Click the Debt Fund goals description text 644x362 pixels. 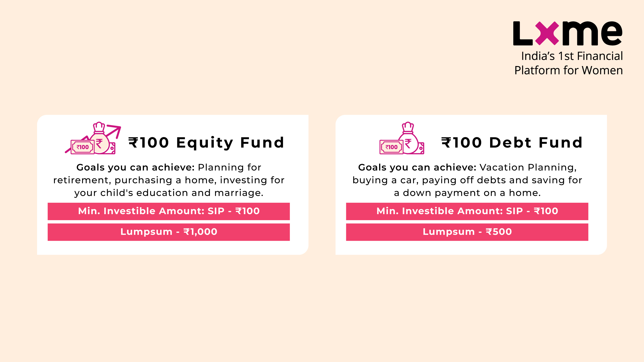[x=467, y=180]
